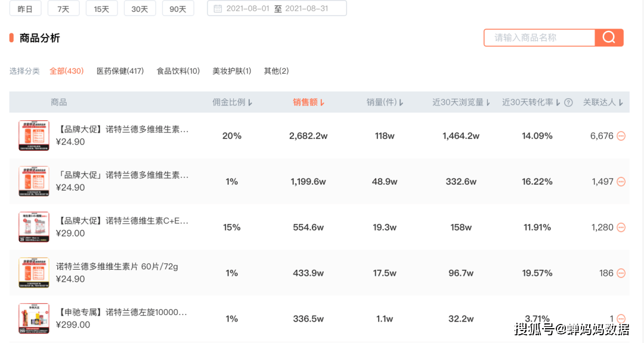Sort by 佣金比例 column arrow
Viewport: 644px width, 343px height.
(x=250, y=102)
